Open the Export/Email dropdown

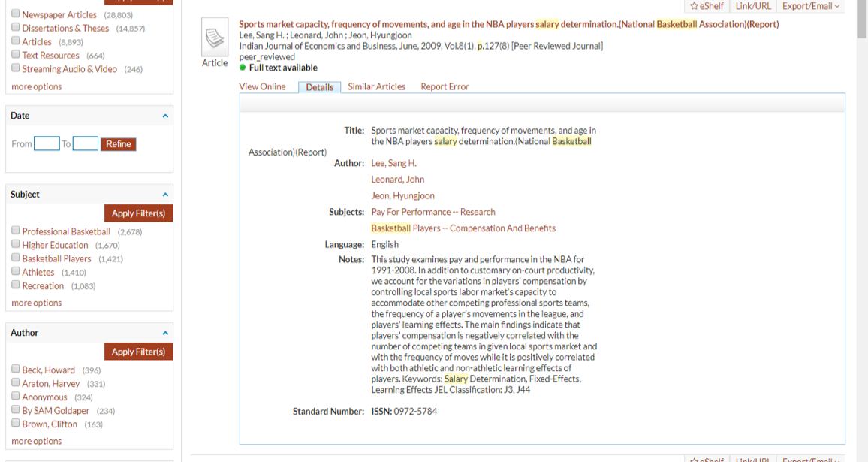(x=811, y=6)
